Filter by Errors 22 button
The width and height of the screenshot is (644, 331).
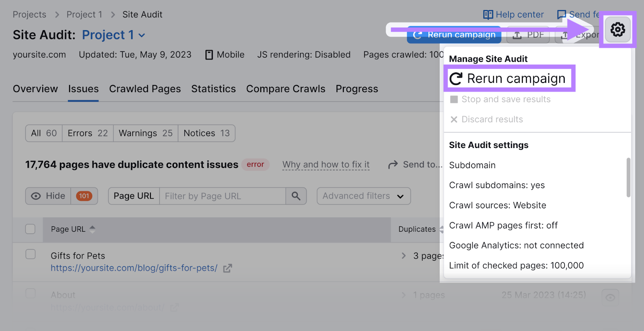[87, 133]
